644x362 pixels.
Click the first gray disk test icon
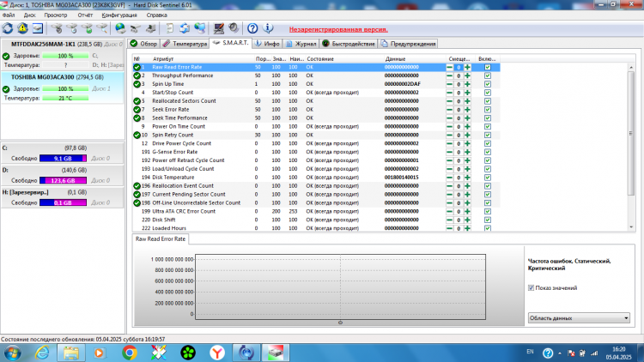pos(57,28)
